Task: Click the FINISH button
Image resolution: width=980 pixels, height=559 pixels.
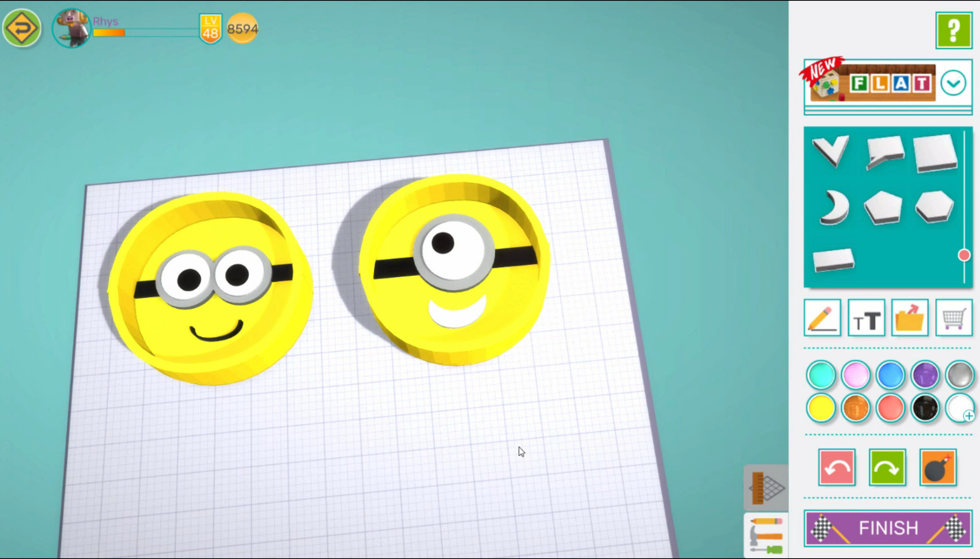Action: 888,528
